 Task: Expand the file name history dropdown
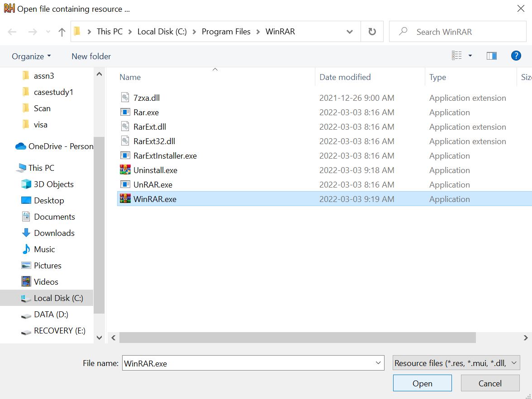pyautogui.click(x=379, y=362)
